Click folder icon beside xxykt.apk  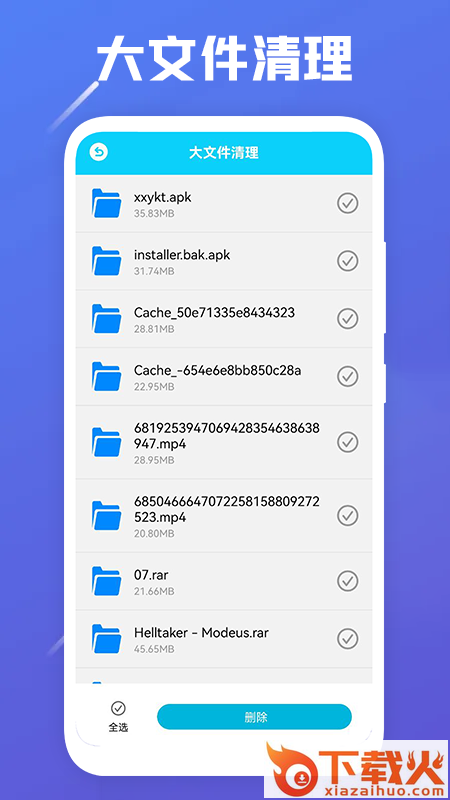click(x=107, y=203)
